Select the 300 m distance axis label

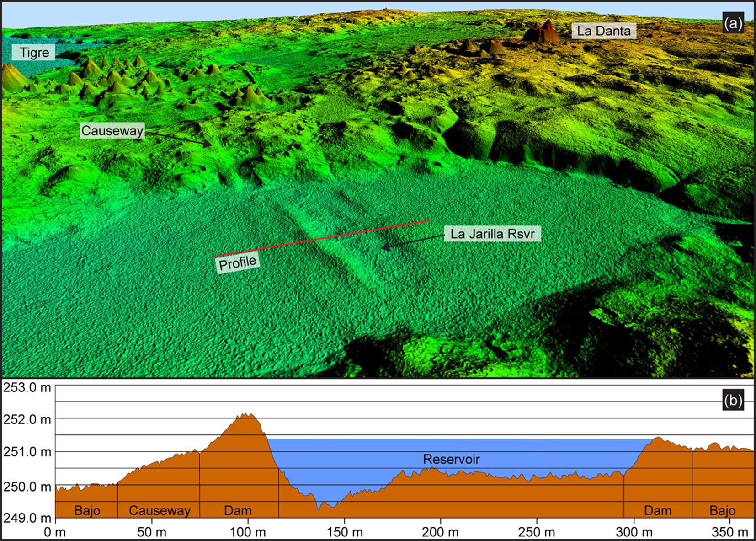(634, 532)
